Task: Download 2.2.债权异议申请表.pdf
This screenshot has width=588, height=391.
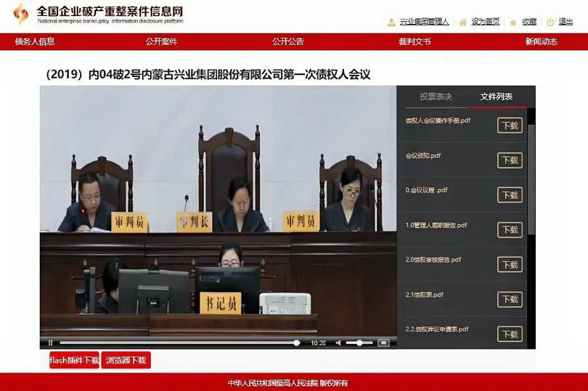Action: [510, 334]
